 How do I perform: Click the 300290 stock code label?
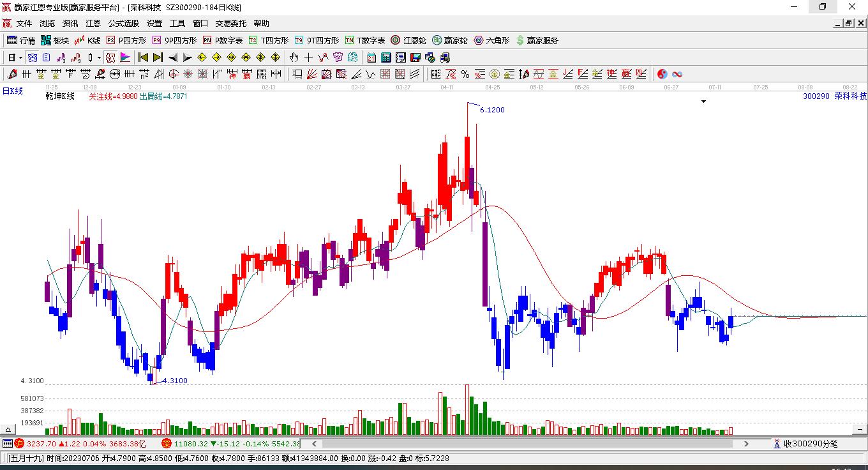coord(816,96)
